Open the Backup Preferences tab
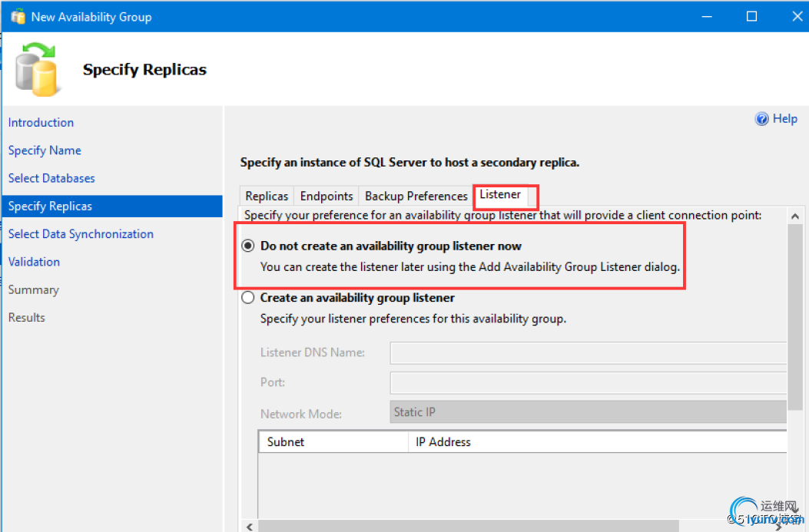809x532 pixels. click(416, 197)
